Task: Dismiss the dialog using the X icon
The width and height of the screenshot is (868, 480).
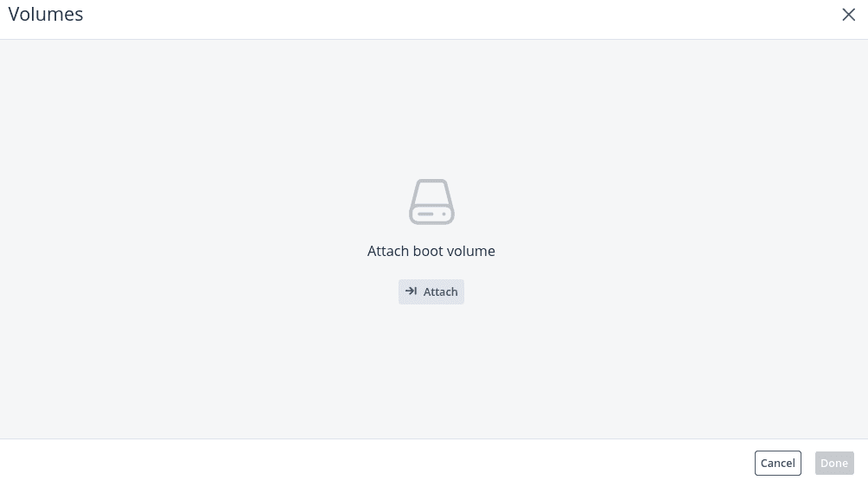Action: [x=849, y=15]
